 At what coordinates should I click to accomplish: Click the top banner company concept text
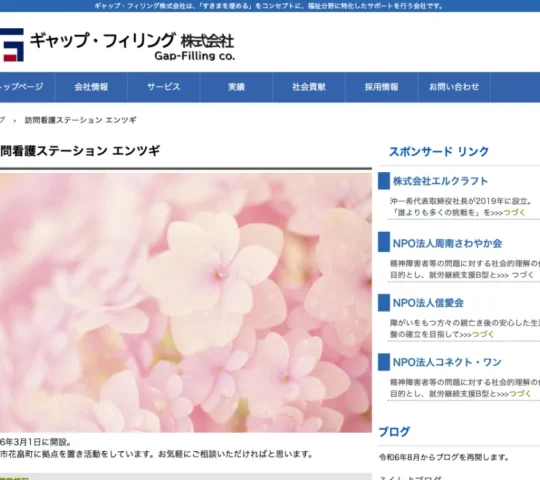pos(269,6)
